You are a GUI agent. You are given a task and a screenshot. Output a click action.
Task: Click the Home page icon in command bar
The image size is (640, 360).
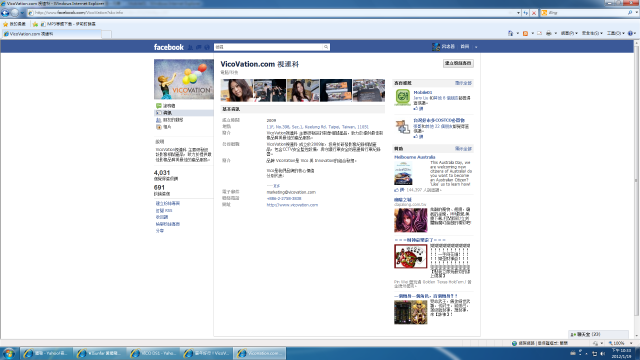[511, 33]
